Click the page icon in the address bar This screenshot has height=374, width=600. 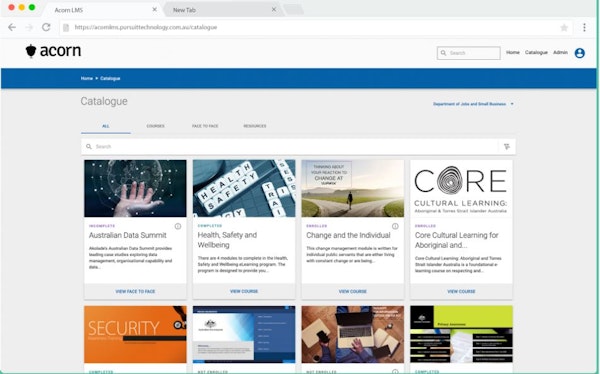coord(66,28)
